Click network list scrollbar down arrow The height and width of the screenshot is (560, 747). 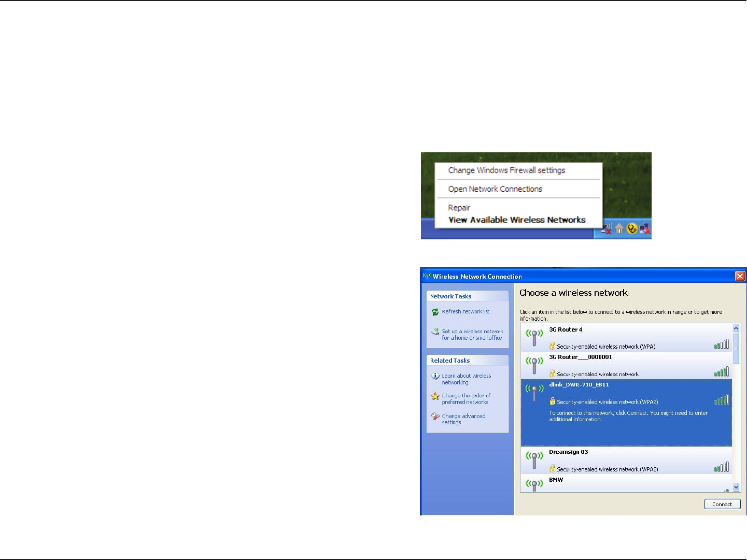tap(736, 487)
